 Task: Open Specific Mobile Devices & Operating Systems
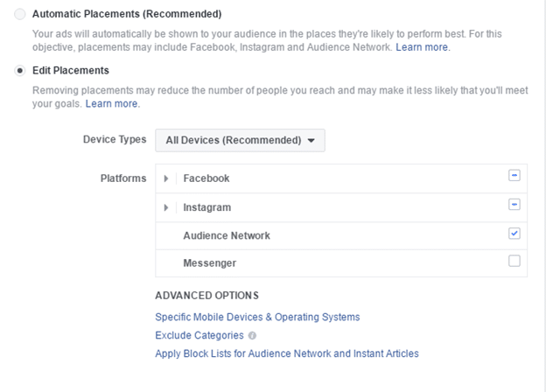click(257, 317)
